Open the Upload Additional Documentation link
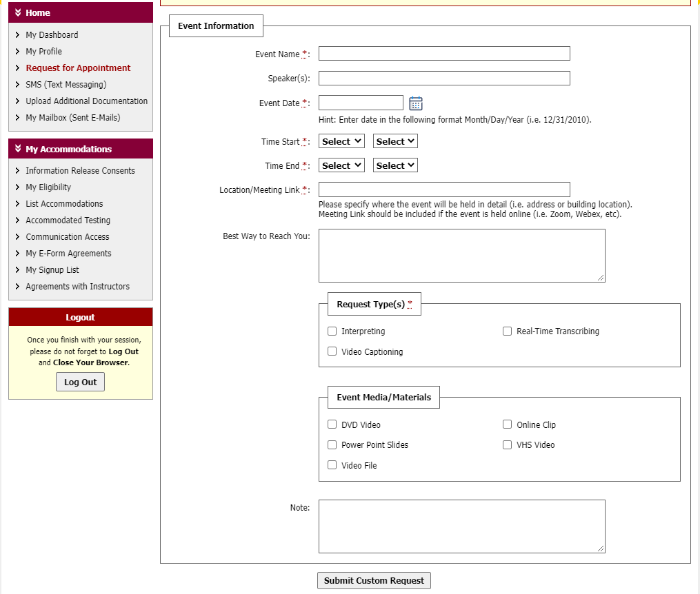Screen dimensions: 700x594 (x=86, y=101)
